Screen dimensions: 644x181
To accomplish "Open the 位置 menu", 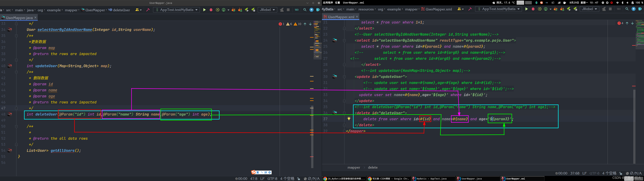I will [x=338, y=3].
